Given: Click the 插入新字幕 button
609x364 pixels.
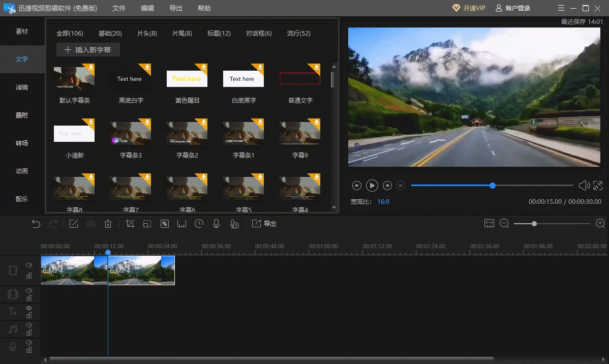Looking at the screenshot, I should pyautogui.click(x=88, y=50).
